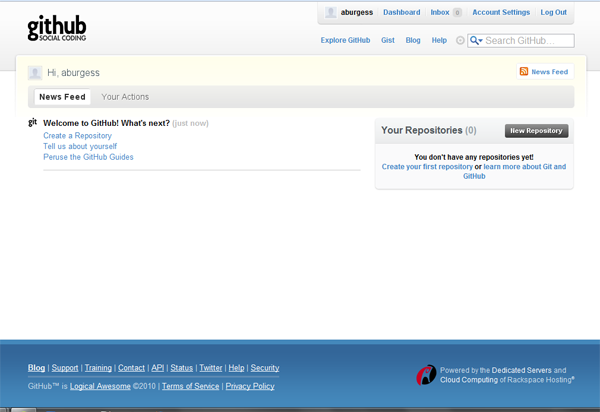Open Terms of Service

tap(191, 386)
